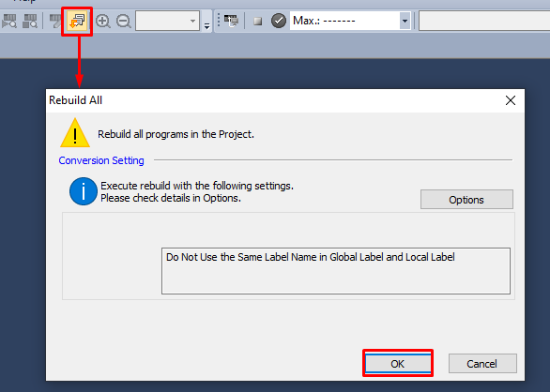Expand the Max. scan time dropdown arrow
Viewport: 550px width, 392px height.
point(405,21)
